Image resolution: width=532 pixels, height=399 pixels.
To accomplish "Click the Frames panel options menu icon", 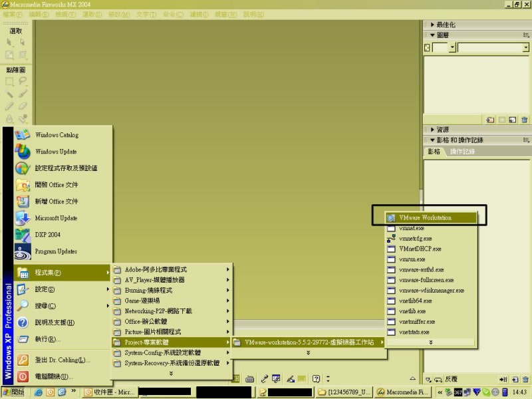I will [x=526, y=140].
